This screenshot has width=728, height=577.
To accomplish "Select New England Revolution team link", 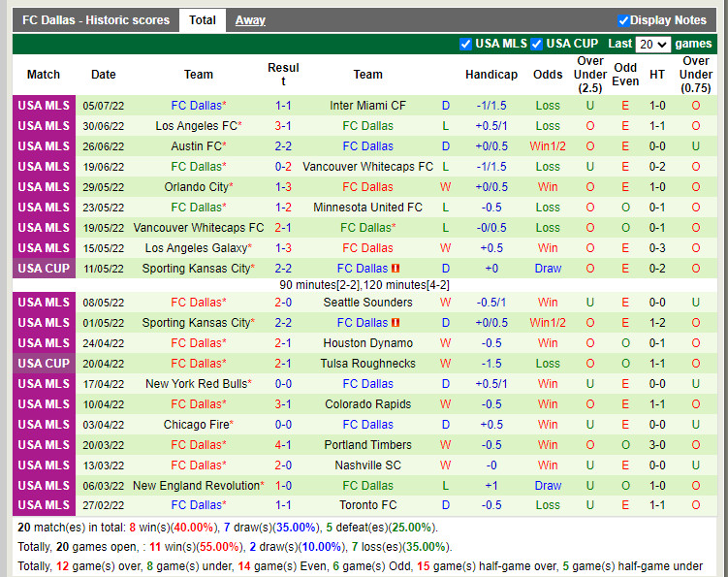I will 197,486.
